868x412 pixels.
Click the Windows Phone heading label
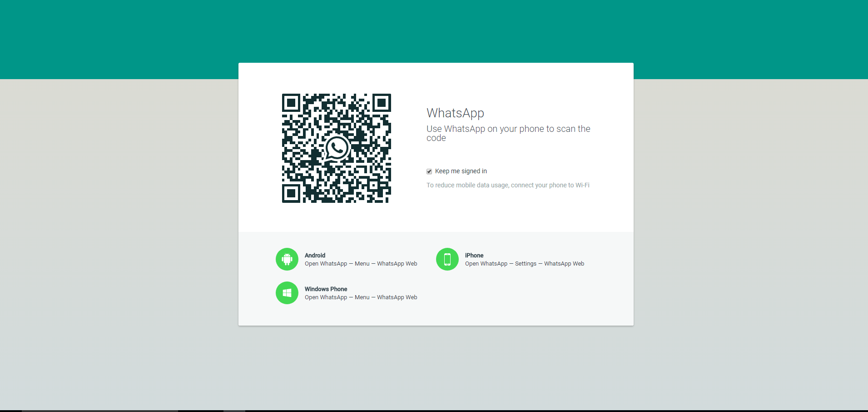[326, 289]
